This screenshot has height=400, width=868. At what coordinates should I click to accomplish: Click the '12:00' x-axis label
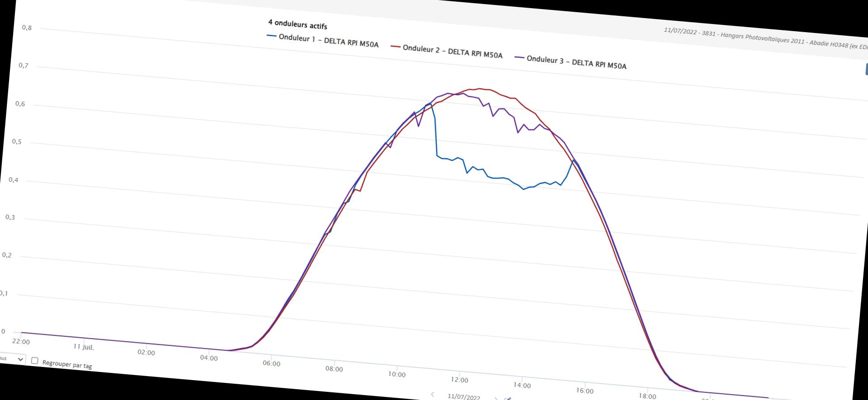459,380
